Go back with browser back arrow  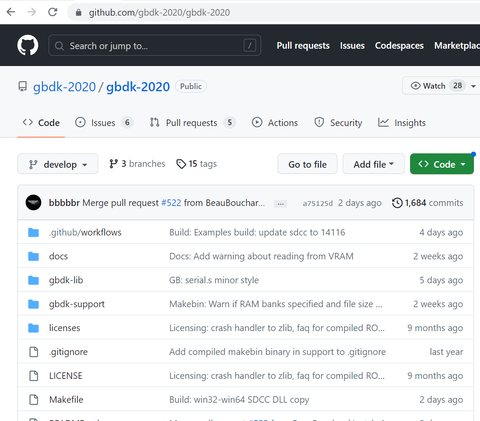11,12
